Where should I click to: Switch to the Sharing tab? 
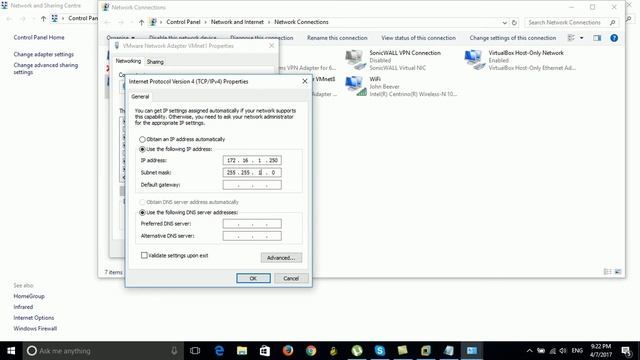coord(155,62)
